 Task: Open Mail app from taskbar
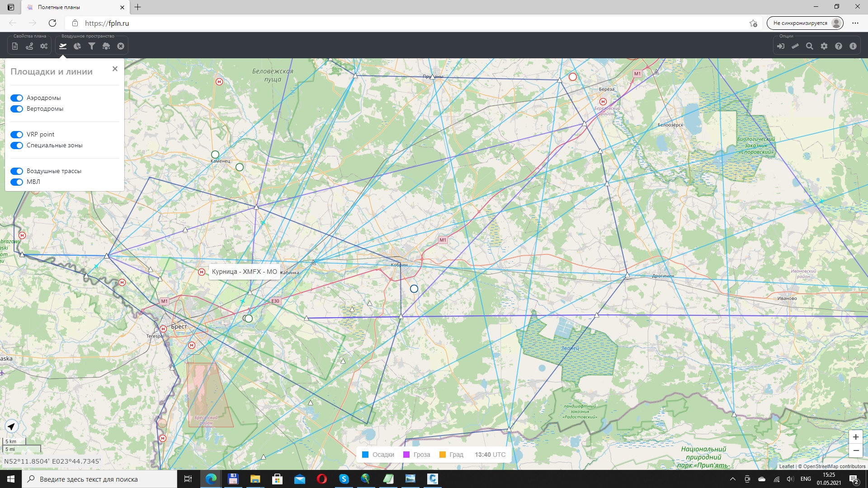(x=299, y=479)
